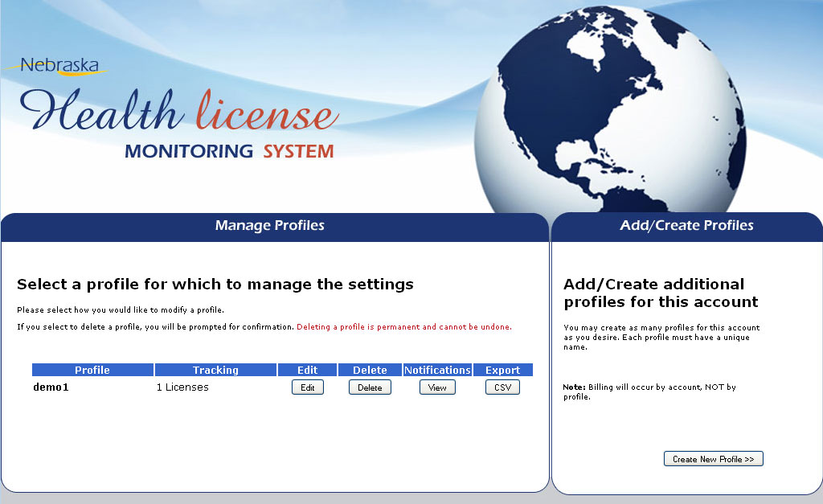View notifications for demo1
Image resolution: width=823 pixels, height=504 pixels.
pos(437,387)
